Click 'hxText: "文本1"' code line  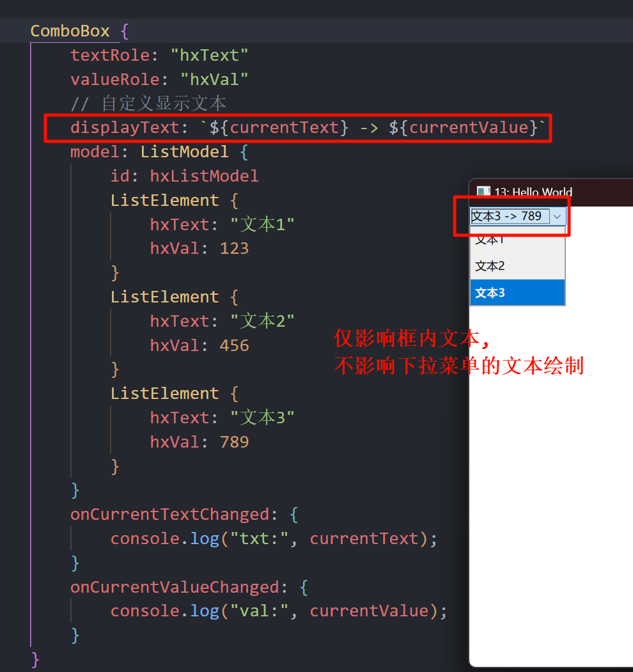coord(222,224)
